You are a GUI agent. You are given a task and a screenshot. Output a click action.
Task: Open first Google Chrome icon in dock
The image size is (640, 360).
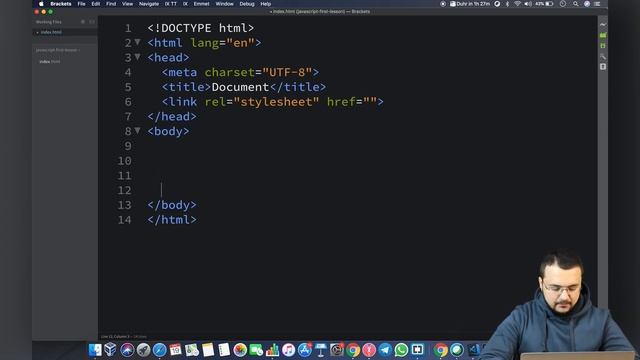(x=353, y=350)
